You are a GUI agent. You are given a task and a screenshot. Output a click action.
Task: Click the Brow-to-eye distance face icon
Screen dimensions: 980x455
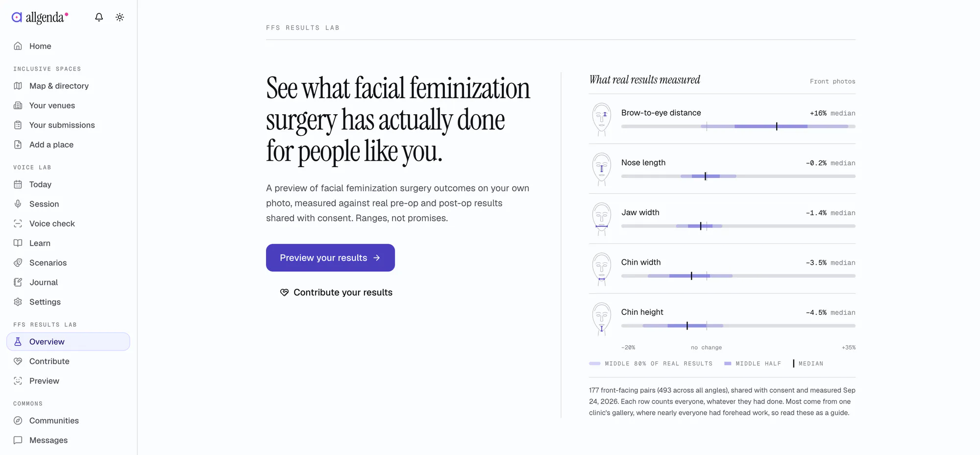coord(602,120)
